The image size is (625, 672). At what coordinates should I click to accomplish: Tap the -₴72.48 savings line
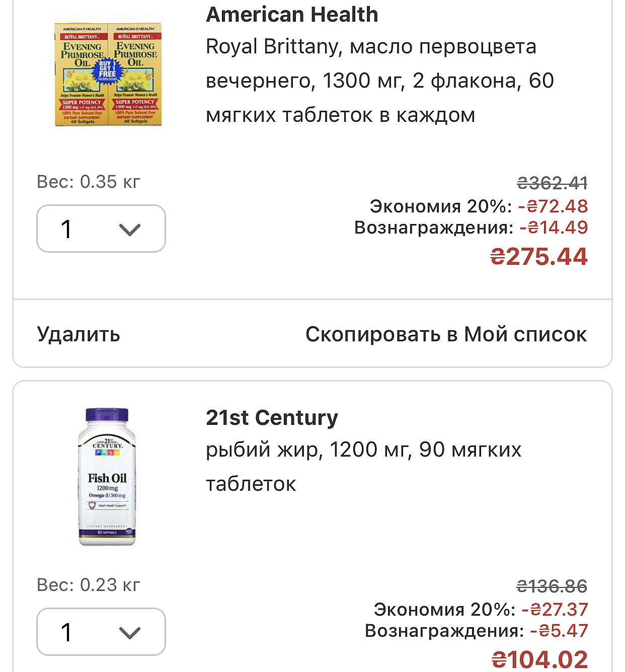(479, 206)
